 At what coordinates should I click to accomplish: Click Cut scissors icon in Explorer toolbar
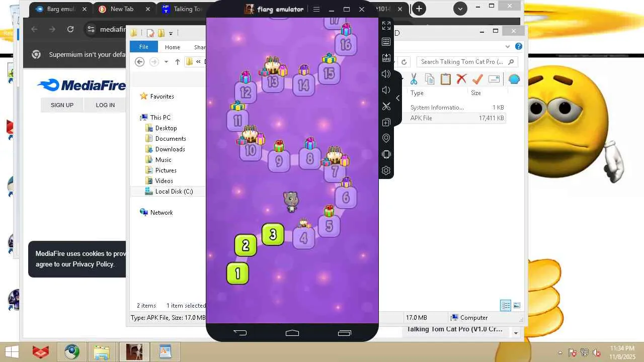[414, 79]
